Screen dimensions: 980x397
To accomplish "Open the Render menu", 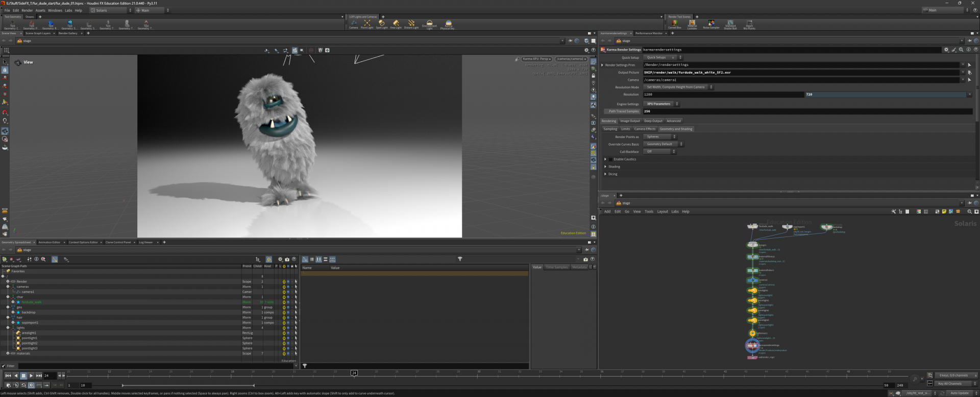I will pos(27,10).
